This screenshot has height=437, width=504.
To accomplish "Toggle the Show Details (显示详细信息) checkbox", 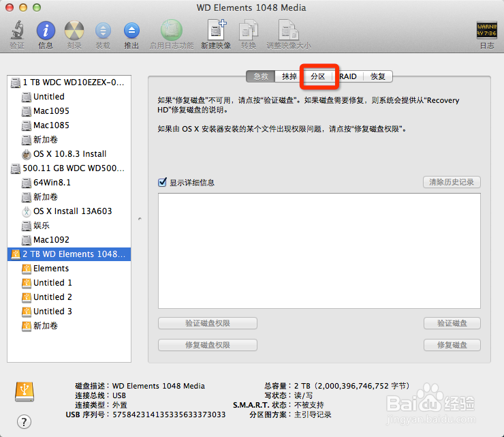I will point(162,182).
